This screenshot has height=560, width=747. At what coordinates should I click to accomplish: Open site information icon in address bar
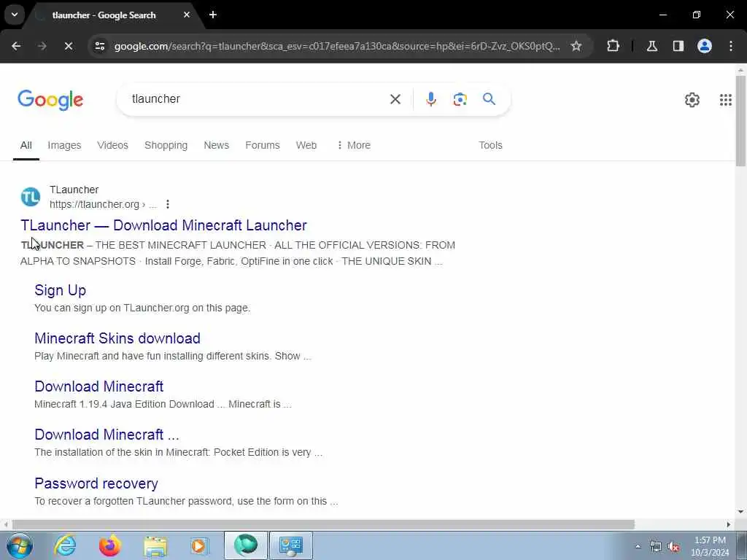[99, 46]
